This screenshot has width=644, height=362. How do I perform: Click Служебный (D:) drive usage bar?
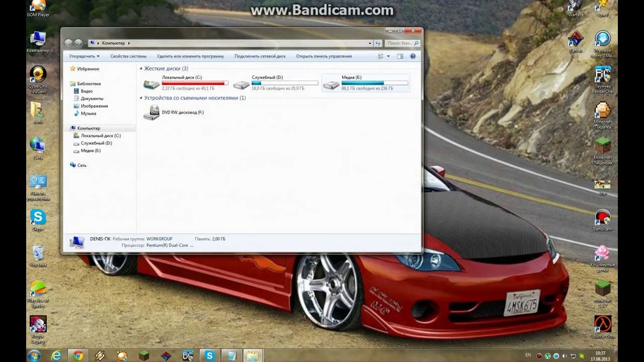click(285, 83)
